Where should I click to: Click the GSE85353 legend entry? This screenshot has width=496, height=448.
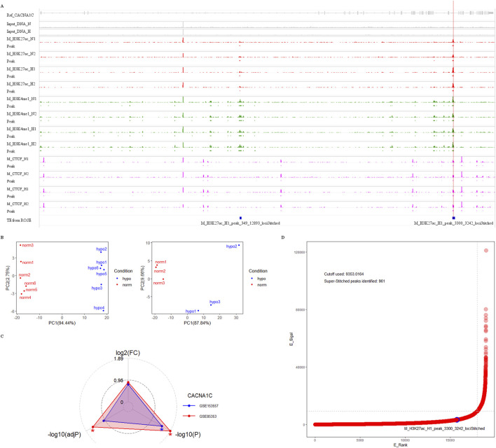coord(200,416)
